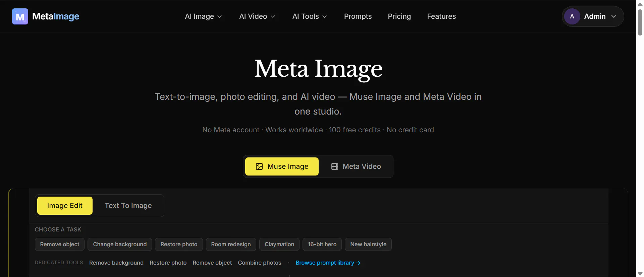Click the Admin avatar circle
The width and height of the screenshot is (644, 277).
coord(572,16)
